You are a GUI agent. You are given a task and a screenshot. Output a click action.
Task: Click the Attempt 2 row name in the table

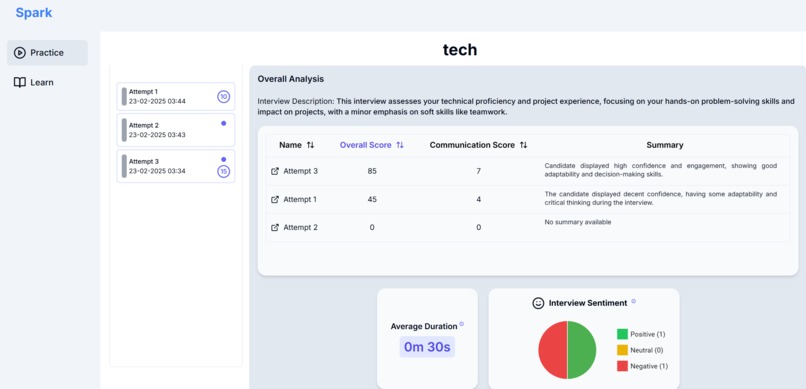pyautogui.click(x=301, y=227)
